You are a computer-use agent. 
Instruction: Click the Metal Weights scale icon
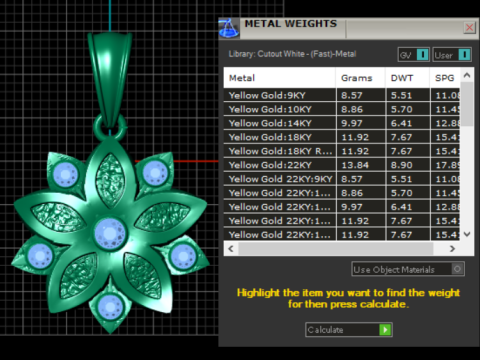click(x=229, y=28)
